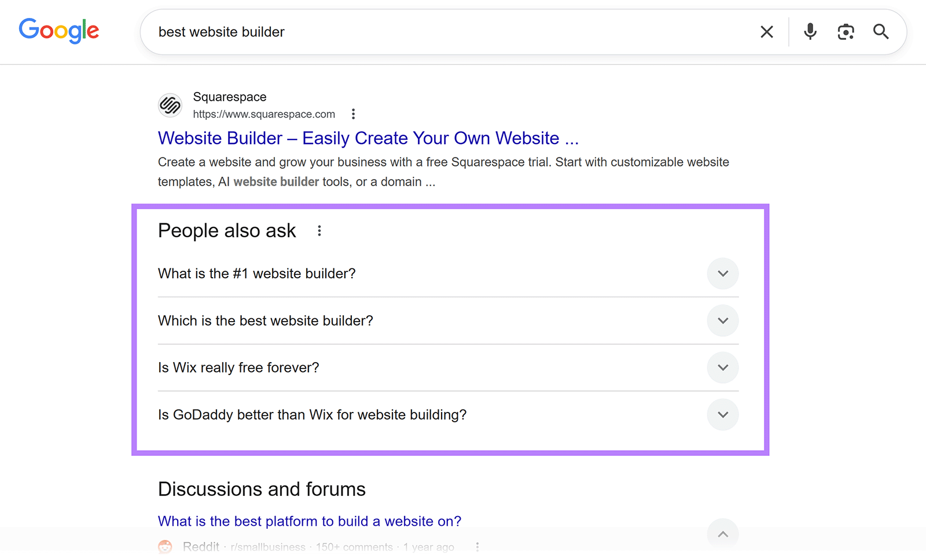Click the r/smallbusiness subreddit label
Image resolution: width=926 pixels, height=560 pixels.
coord(268,546)
